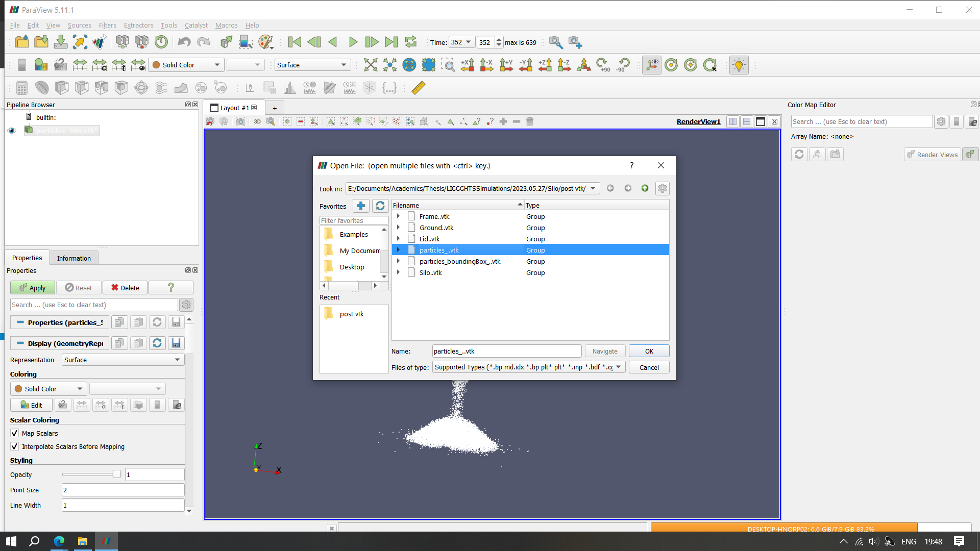Rotate view 90 degrees clockwise
Viewport: 980px width, 551px height.
[x=603, y=65]
